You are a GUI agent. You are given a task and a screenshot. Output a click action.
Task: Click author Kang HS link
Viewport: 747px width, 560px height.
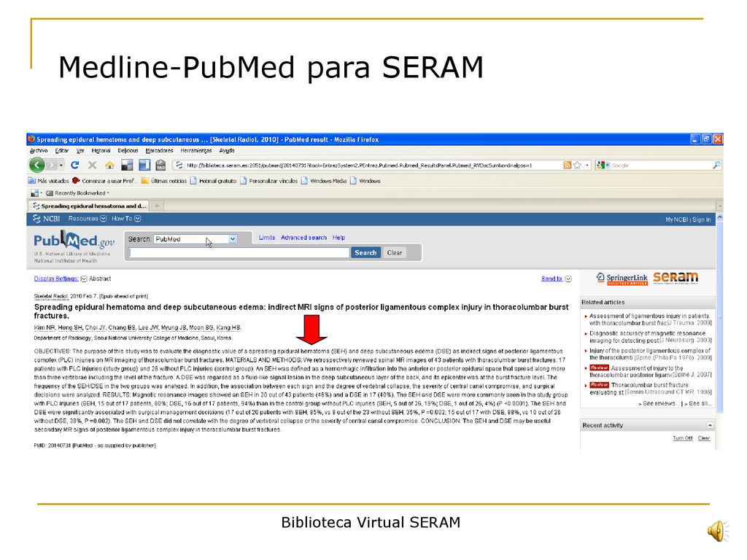228,327
